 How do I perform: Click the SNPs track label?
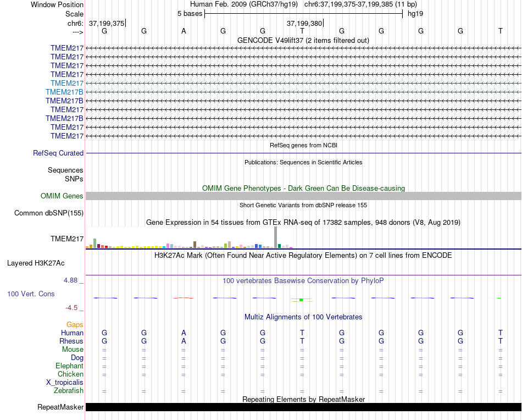[74, 179]
